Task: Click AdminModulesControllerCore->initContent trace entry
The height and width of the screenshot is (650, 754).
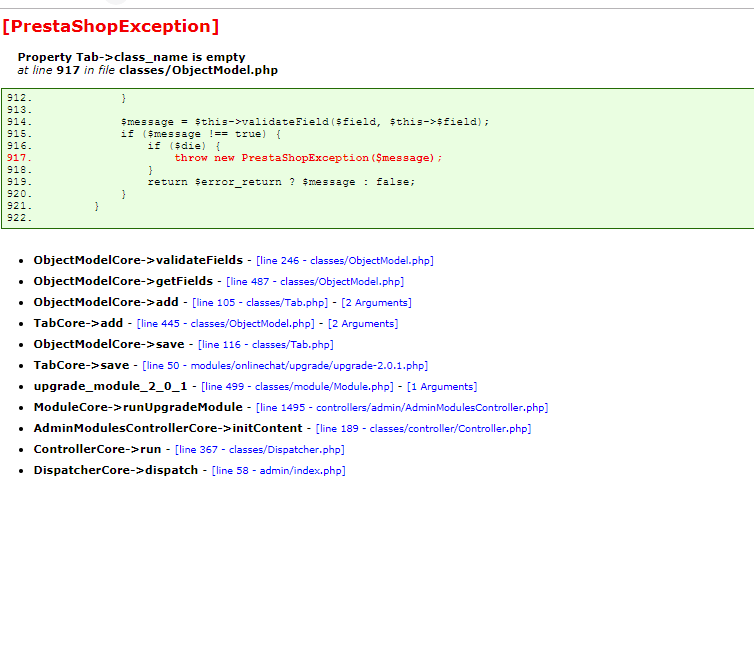Action: (x=168, y=428)
